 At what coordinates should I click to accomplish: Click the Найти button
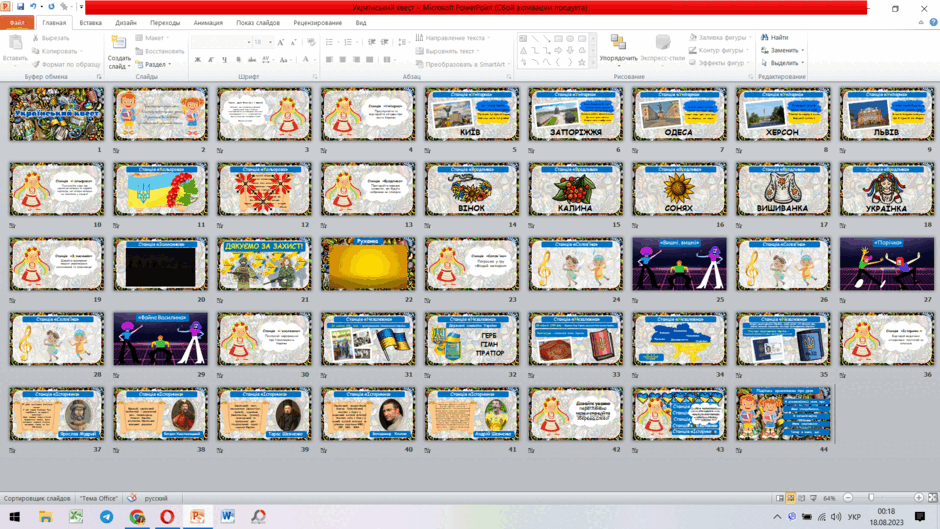[775, 37]
